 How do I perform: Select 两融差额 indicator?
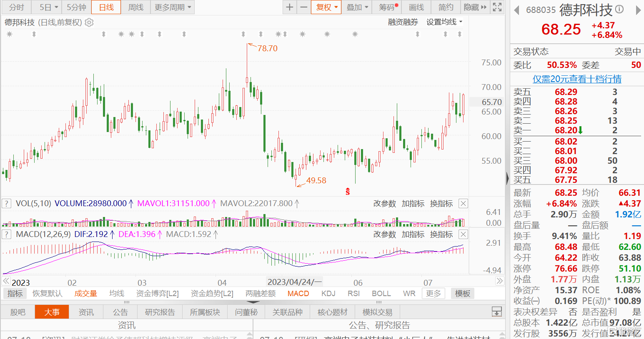tap(261, 294)
